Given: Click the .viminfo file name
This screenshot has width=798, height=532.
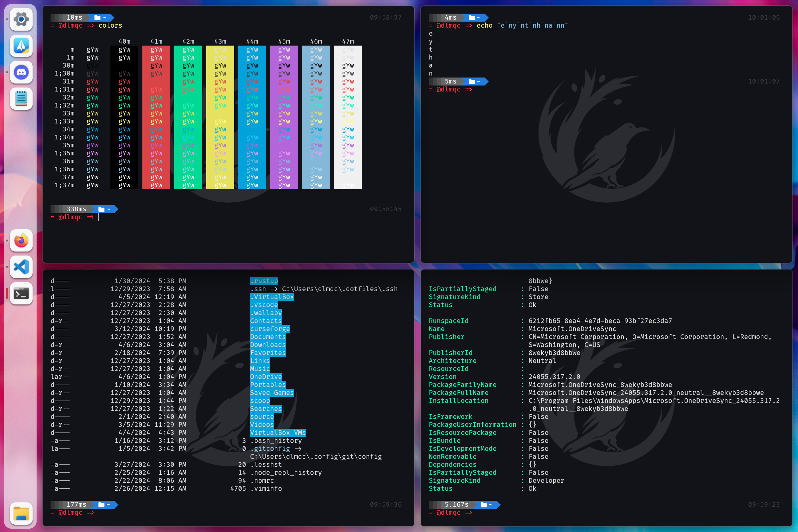Looking at the screenshot, I should (x=266, y=488).
